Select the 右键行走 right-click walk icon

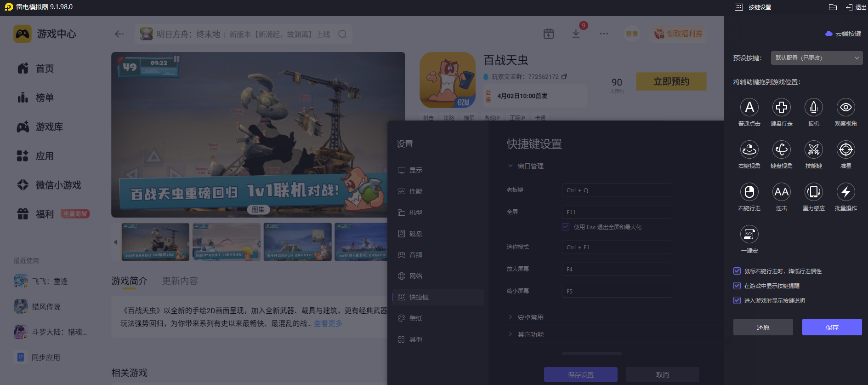(749, 192)
